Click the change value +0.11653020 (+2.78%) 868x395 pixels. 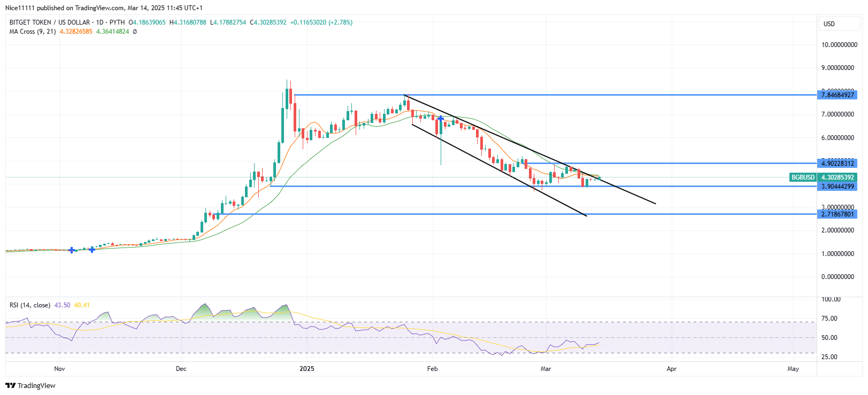click(x=321, y=22)
